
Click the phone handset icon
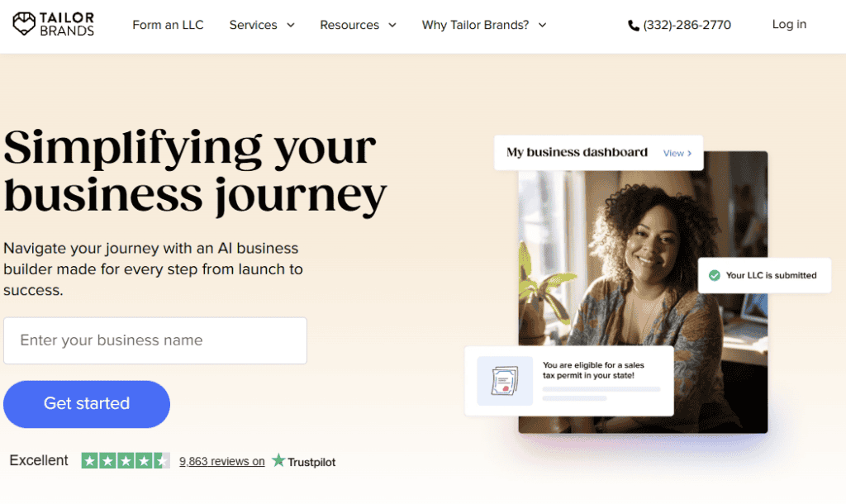pyautogui.click(x=634, y=26)
